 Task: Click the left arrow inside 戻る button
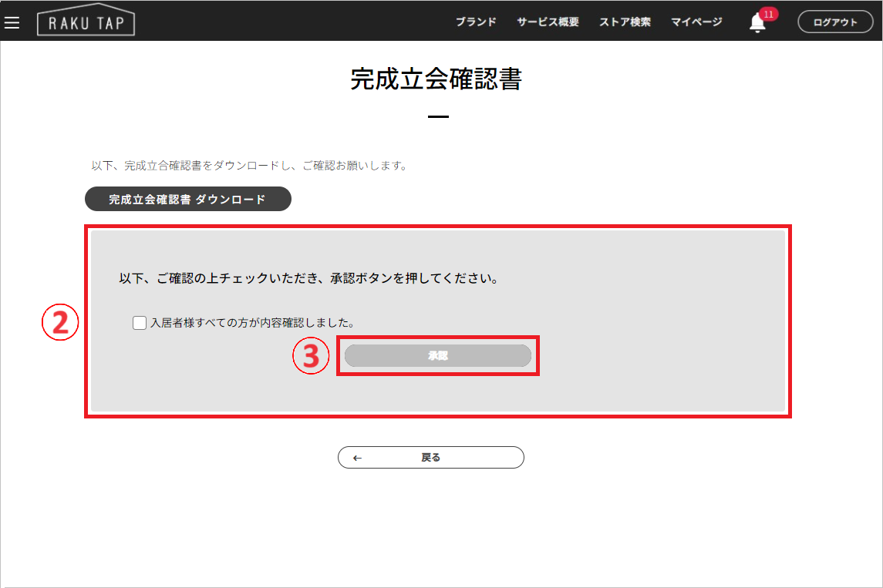tap(357, 458)
